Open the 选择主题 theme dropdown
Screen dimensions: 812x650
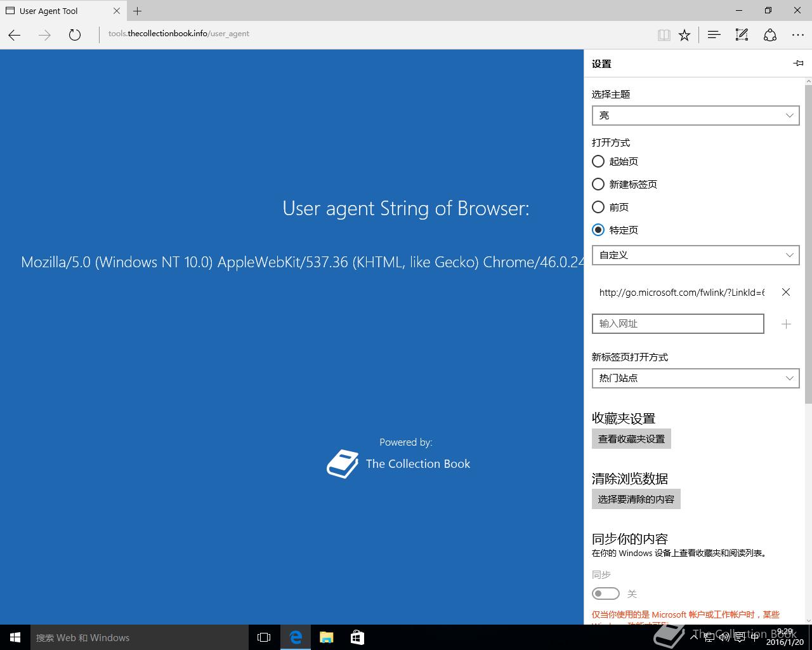click(x=695, y=116)
